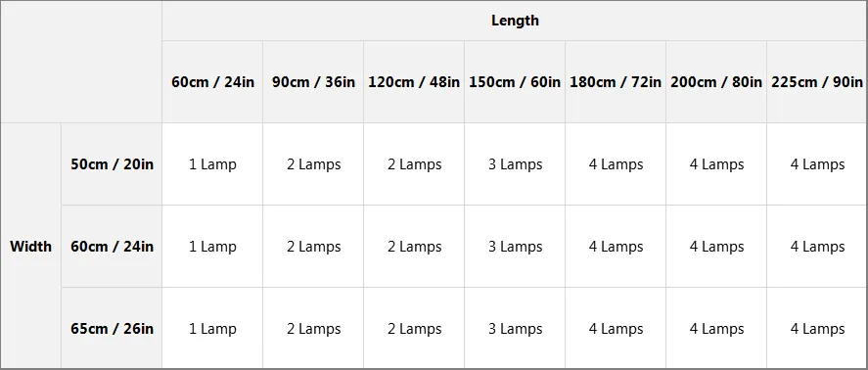Select the 180cm / 72in column header
The image size is (868, 370).
616,82
